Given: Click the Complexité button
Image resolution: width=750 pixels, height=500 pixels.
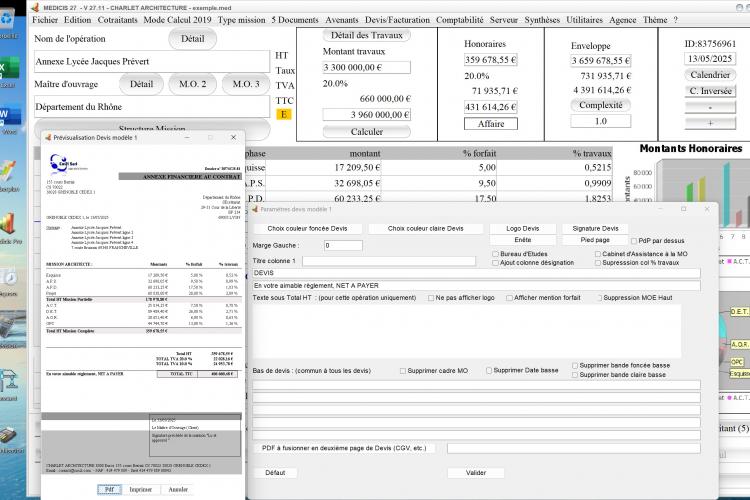Looking at the screenshot, I should tap(601, 105).
